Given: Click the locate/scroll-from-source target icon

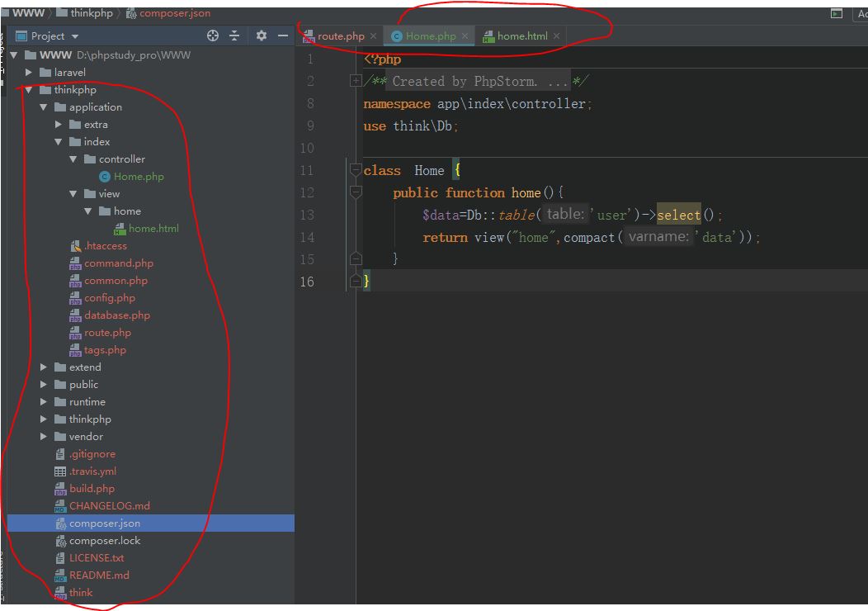Looking at the screenshot, I should click(213, 36).
